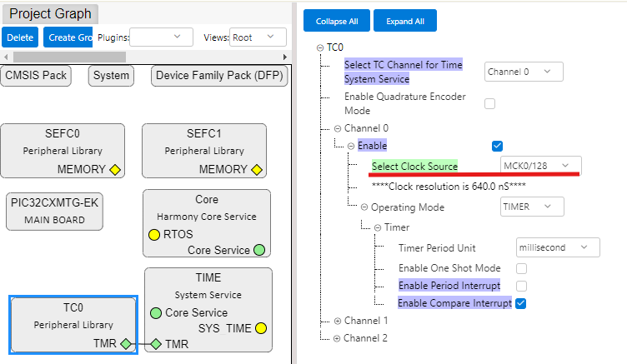Uncheck Enable Compare Interrupt checkbox
The height and width of the screenshot is (364, 627).
tap(521, 303)
